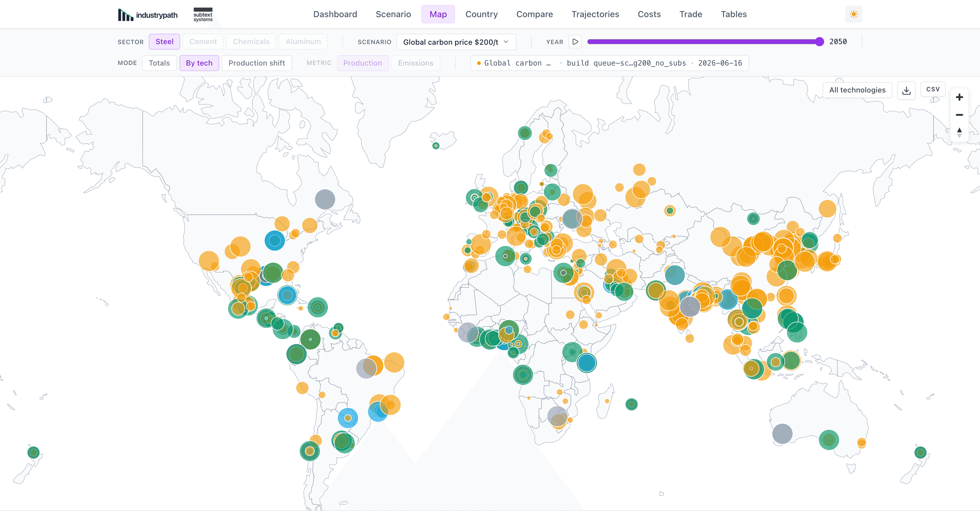The height and width of the screenshot is (511, 980).
Task: Select the Cement sector
Action: tap(203, 41)
